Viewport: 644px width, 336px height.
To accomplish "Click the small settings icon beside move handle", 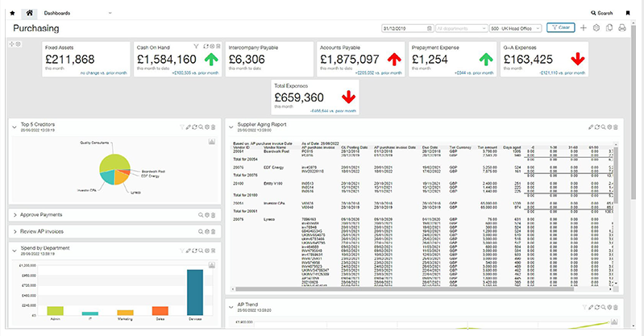I will [x=18, y=44].
